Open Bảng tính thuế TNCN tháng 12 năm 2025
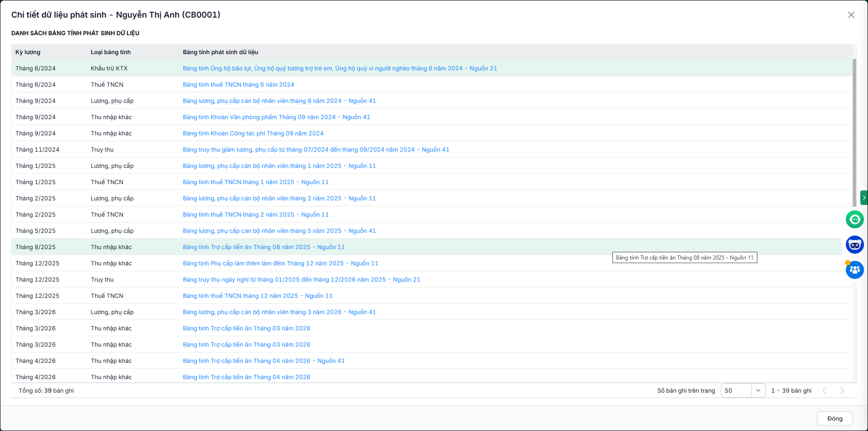Screen dimensions: 868x431 click(x=257, y=296)
